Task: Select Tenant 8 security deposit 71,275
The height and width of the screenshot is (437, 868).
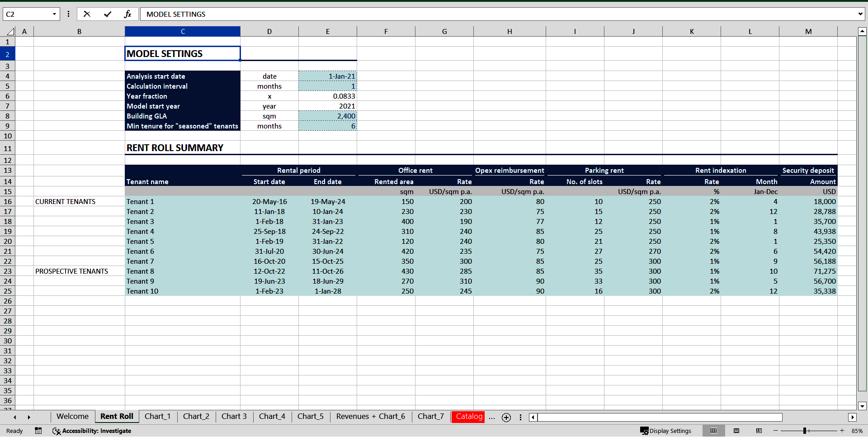Action: [x=808, y=271]
